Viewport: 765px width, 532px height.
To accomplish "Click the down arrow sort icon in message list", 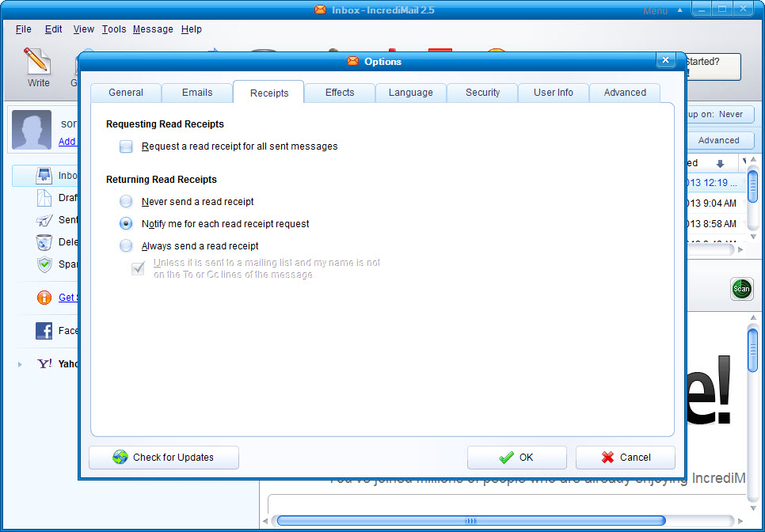I will tap(720, 164).
